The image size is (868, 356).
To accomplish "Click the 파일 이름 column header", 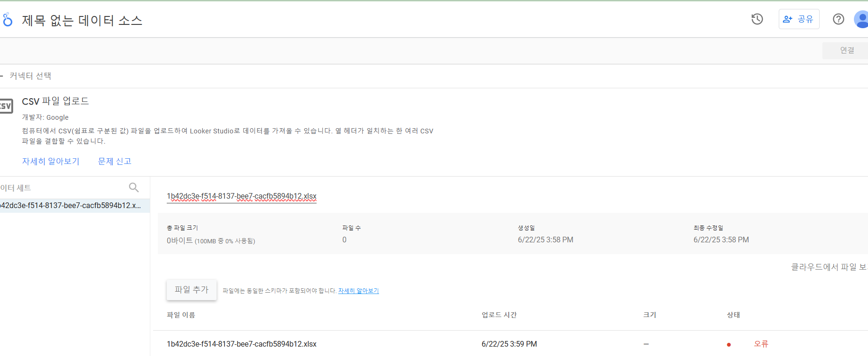I will point(181,315).
